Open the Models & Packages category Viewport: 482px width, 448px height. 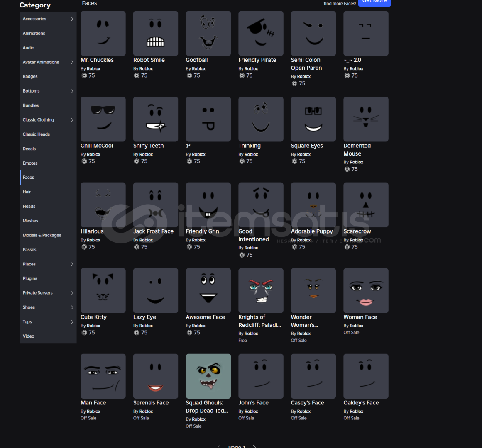pos(42,235)
